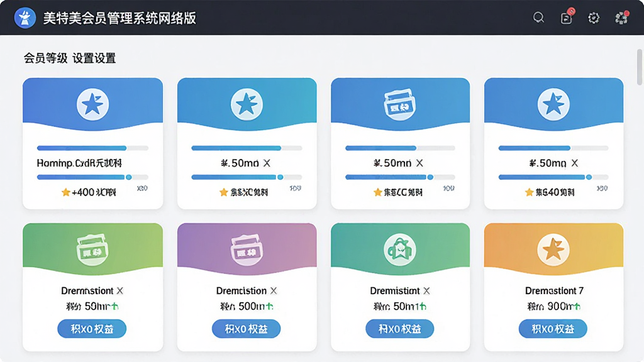Image resolution: width=644 pixels, height=362 pixels.
Task: Click the 美特美 logo in the header
Action: pyautogui.click(x=25, y=18)
